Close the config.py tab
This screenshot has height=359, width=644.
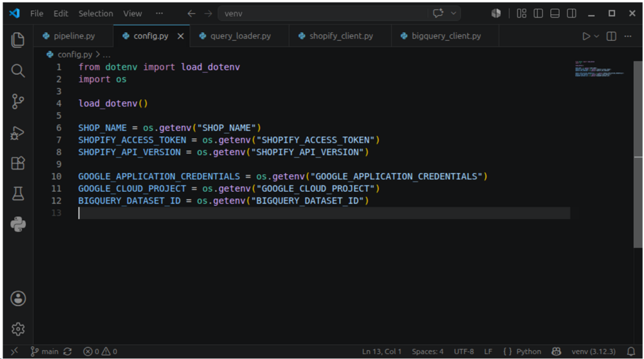point(180,36)
